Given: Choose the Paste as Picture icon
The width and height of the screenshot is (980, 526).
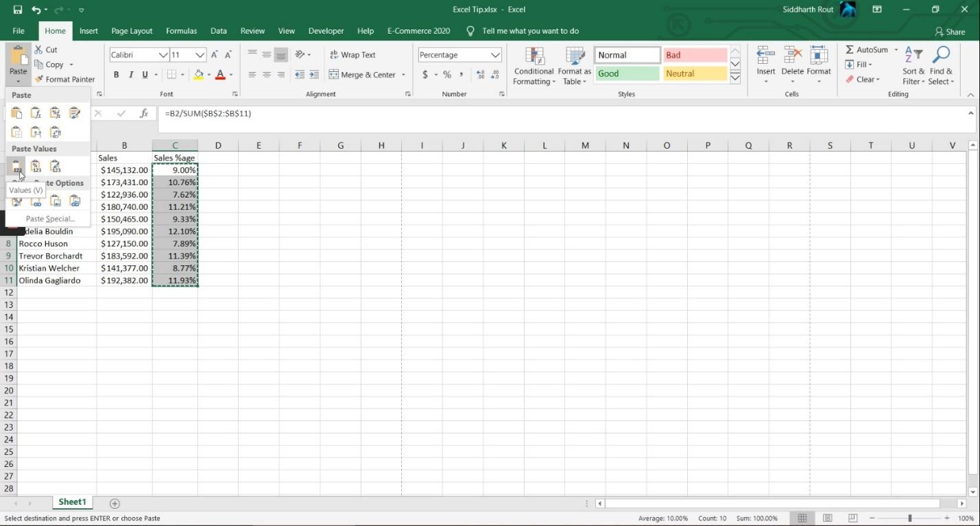Looking at the screenshot, I should click(x=56, y=201).
